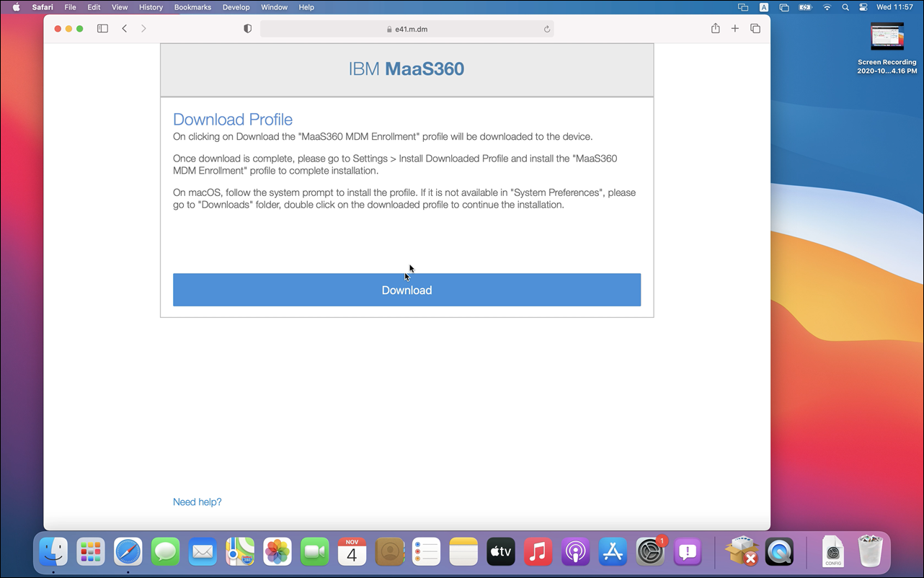The width and height of the screenshot is (924, 578).
Task: Click the e41.m.dm address field
Action: tap(407, 29)
